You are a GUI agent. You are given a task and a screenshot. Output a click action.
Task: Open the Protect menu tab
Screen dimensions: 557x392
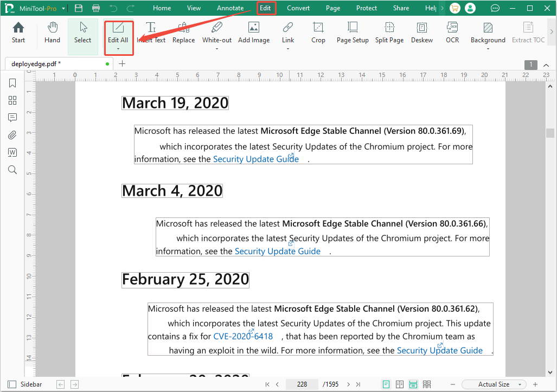[x=366, y=8]
